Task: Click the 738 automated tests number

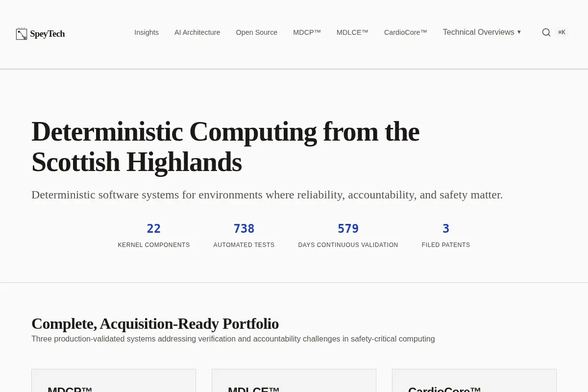Action: [244, 229]
